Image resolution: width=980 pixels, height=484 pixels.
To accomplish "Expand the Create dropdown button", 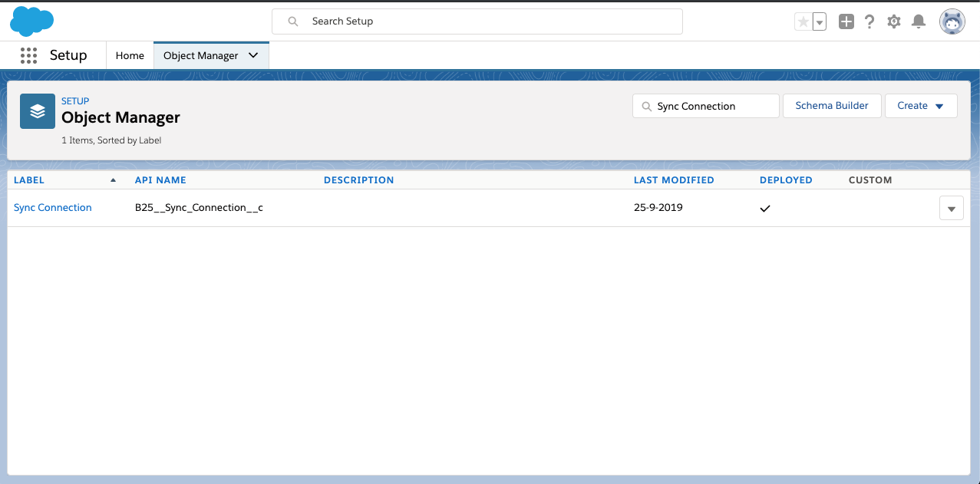I will coord(920,106).
